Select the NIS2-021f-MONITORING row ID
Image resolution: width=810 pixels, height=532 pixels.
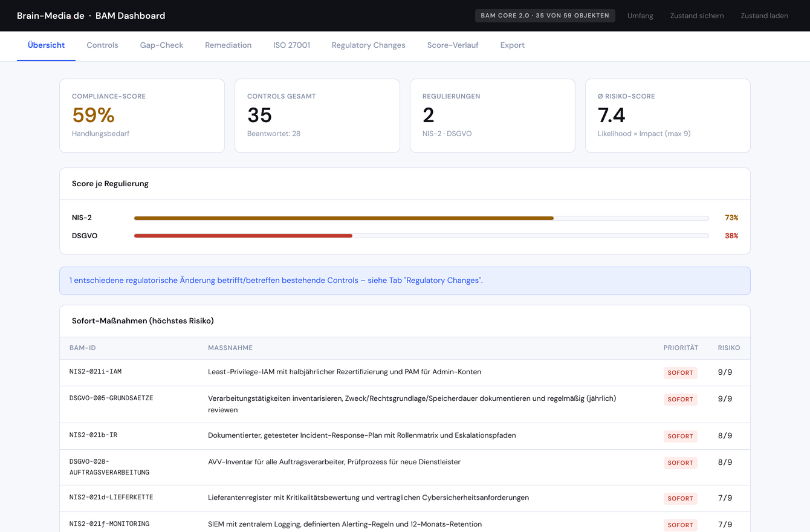[x=109, y=524]
